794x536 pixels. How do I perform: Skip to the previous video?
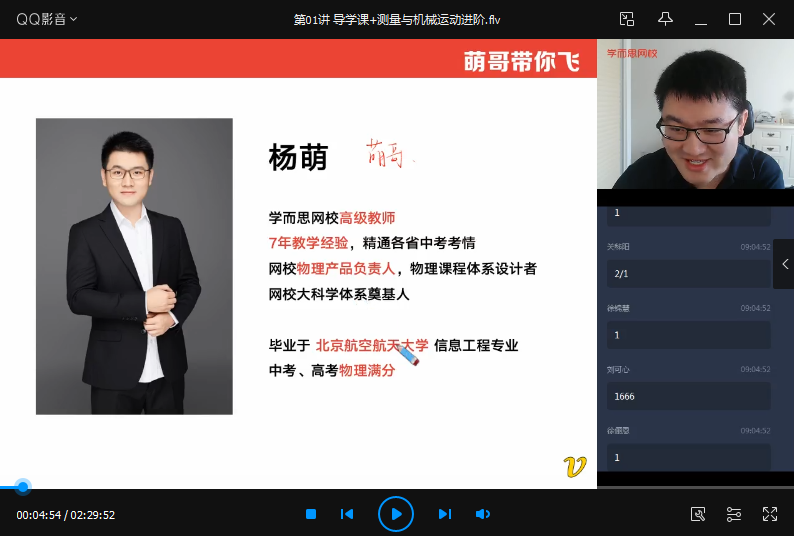coord(347,514)
